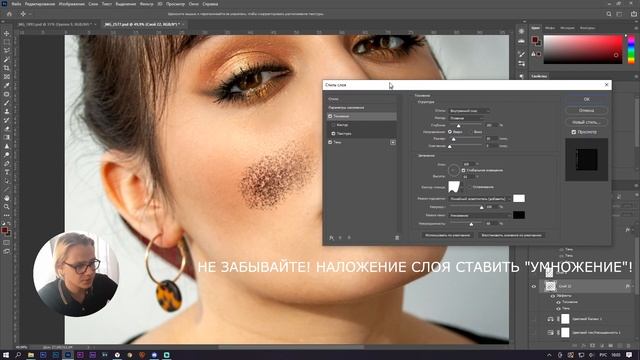Open the gloss contour picker thumbnail
The height and width of the screenshot is (360, 640).
click(454, 187)
